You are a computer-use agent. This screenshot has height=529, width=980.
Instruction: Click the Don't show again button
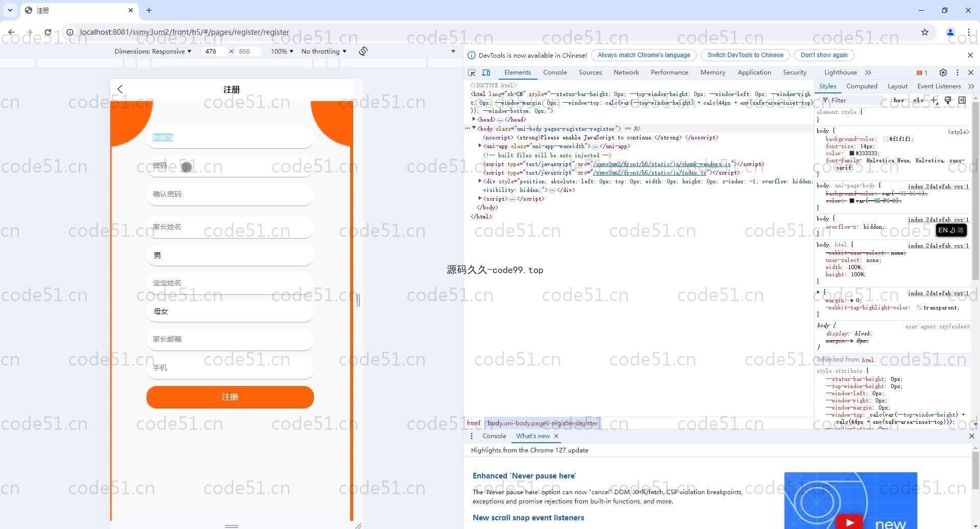click(x=824, y=55)
